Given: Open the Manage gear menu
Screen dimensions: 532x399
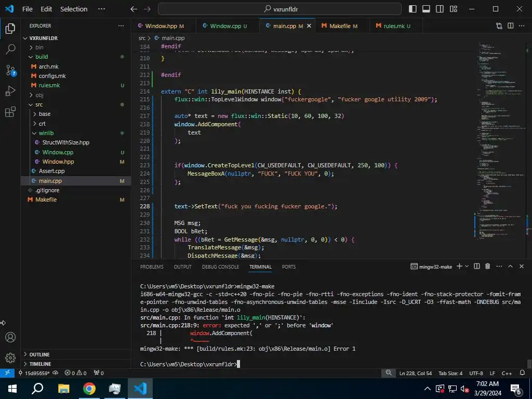Looking at the screenshot, I should [10, 357].
